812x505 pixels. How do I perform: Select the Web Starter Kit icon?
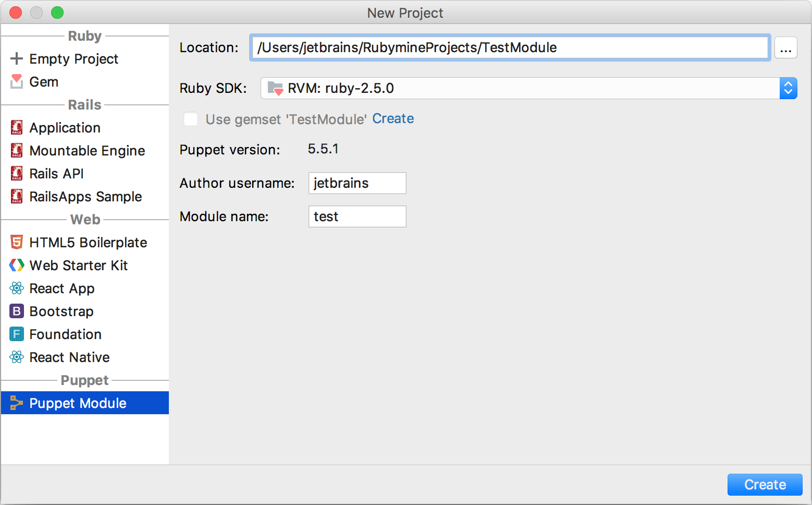16,265
